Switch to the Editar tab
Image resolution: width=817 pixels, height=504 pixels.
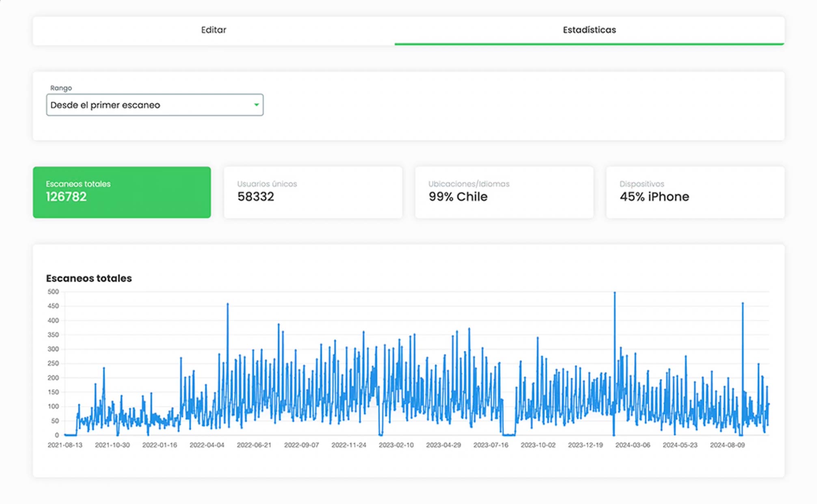(214, 30)
